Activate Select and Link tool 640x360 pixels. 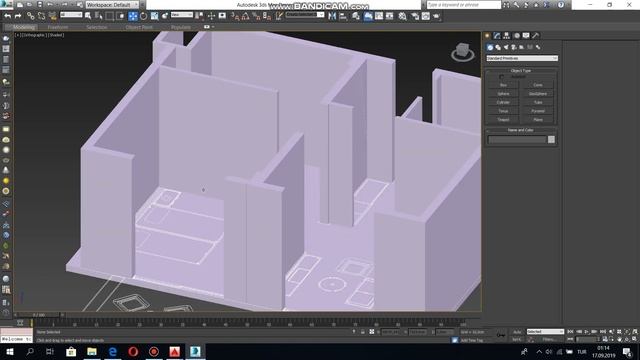coord(31,16)
